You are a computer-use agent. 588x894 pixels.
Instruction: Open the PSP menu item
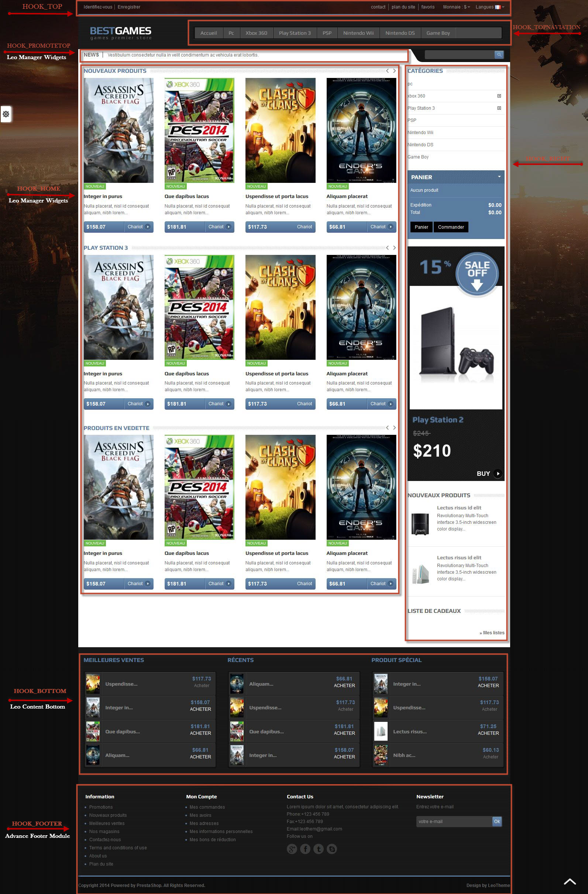(327, 33)
